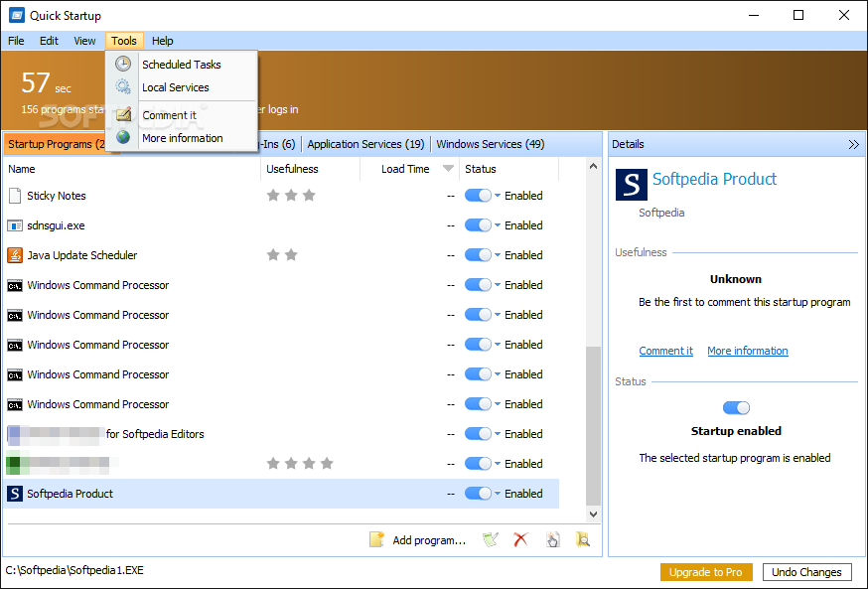Select More information in Tools menu
Screen dimensions: 868x589
[181, 138]
